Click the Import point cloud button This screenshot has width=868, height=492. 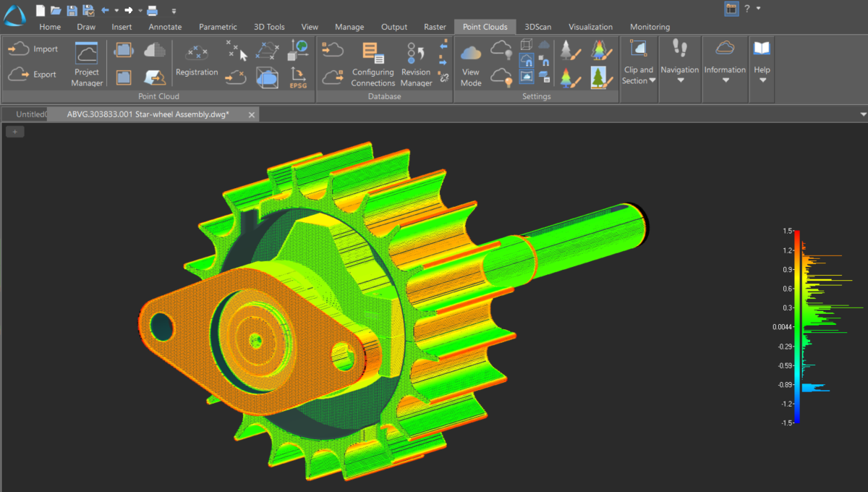(33, 49)
